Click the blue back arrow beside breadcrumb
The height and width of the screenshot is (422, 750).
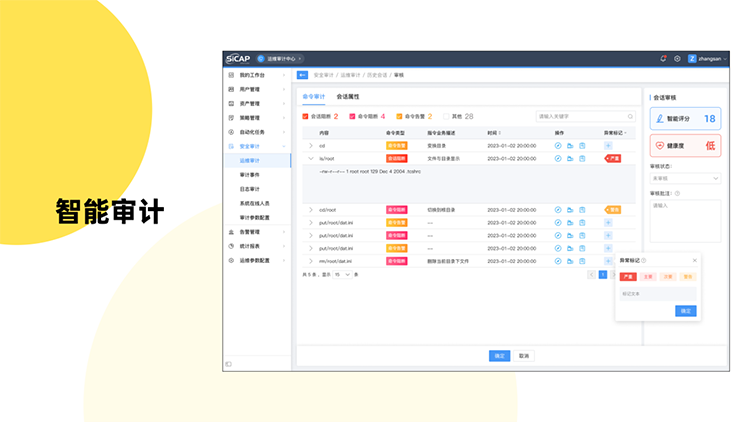[303, 75]
